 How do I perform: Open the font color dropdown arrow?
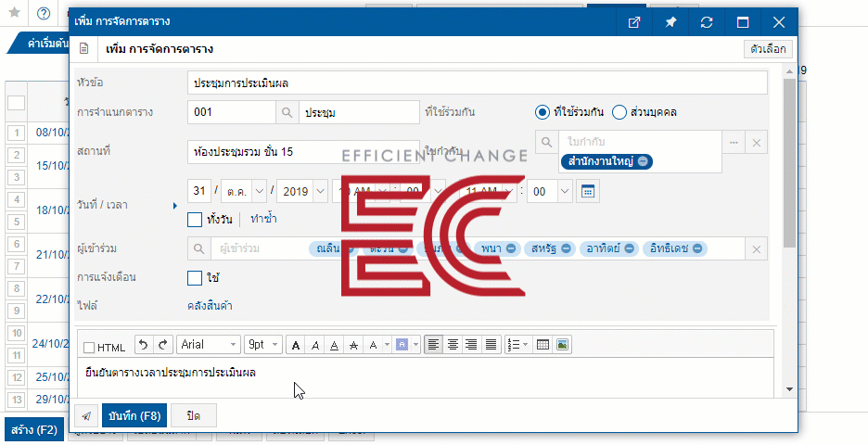coord(387,345)
